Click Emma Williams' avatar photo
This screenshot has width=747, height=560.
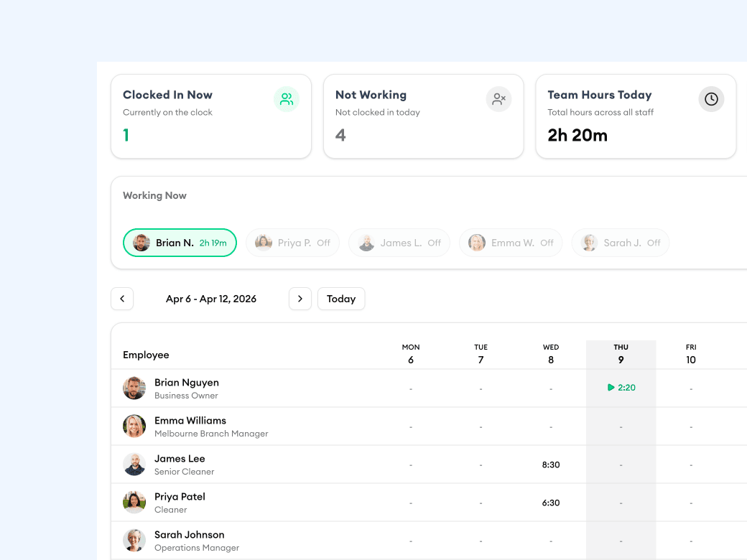pyautogui.click(x=134, y=426)
